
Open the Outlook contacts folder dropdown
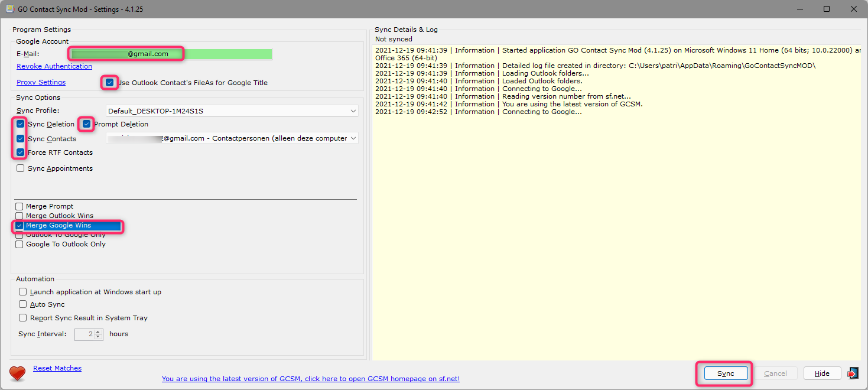(232, 138)
